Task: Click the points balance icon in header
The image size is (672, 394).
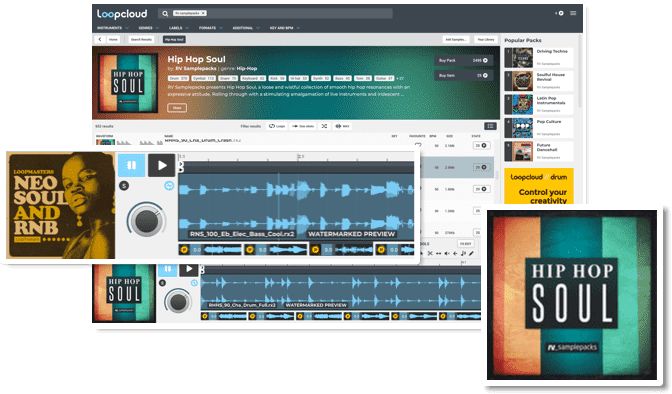Action: coord(561,13)
